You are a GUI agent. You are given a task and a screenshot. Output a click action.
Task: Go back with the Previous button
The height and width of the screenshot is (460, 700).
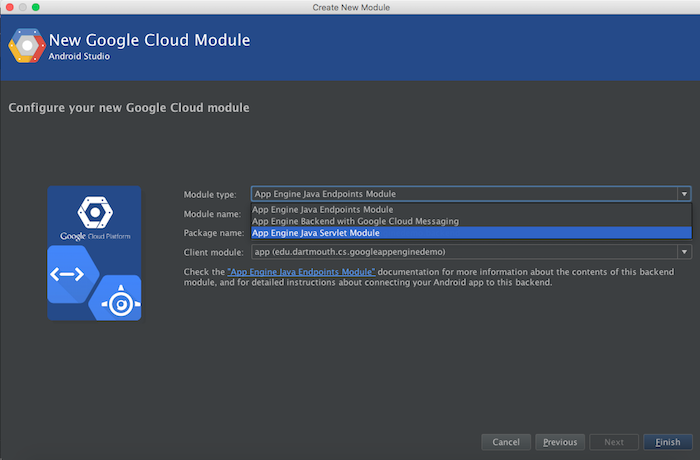(560, 442)
